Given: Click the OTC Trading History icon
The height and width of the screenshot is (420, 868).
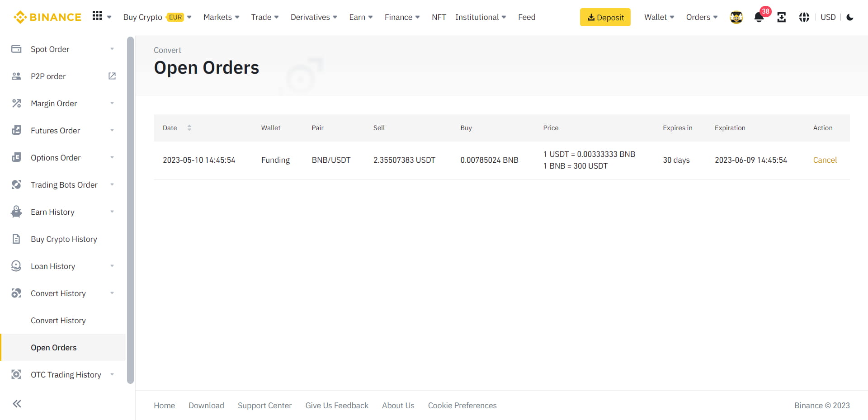Looking at the screenshot, I should [16, 374].
